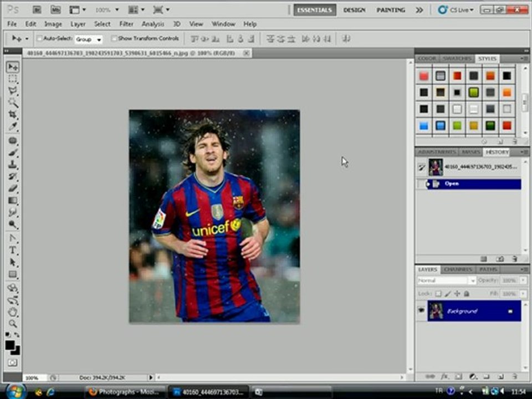Select the Rectangle shape tool

tap(13, 274)
